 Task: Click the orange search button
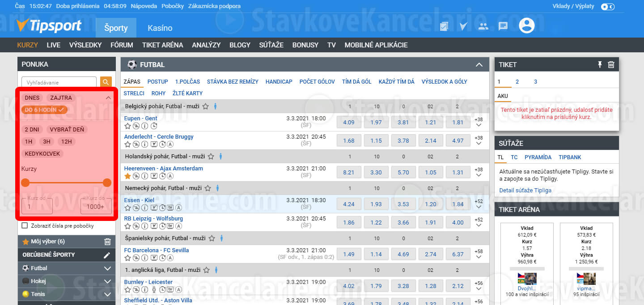click(x=106, y=82)
